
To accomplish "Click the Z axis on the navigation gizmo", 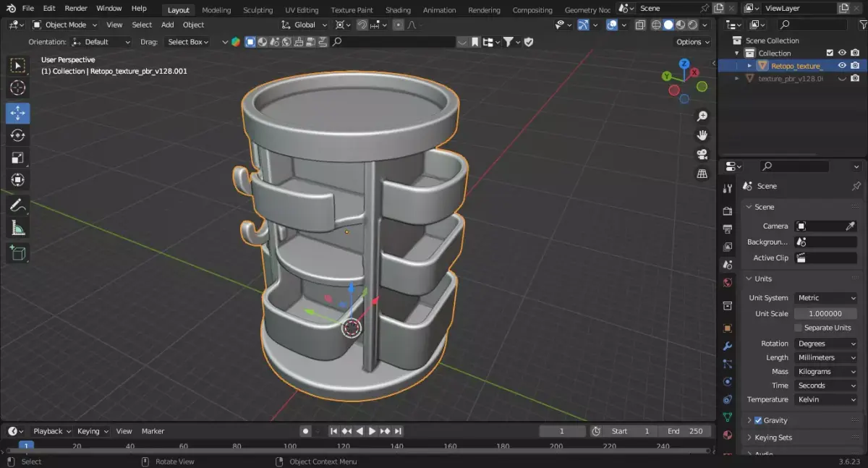I will click(684, 64).
